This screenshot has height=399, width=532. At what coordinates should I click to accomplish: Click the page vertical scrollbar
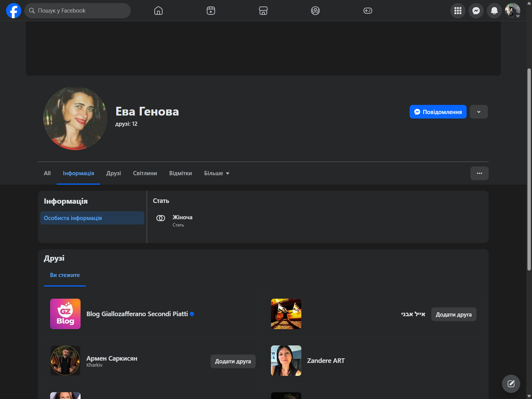coord(529,169)
